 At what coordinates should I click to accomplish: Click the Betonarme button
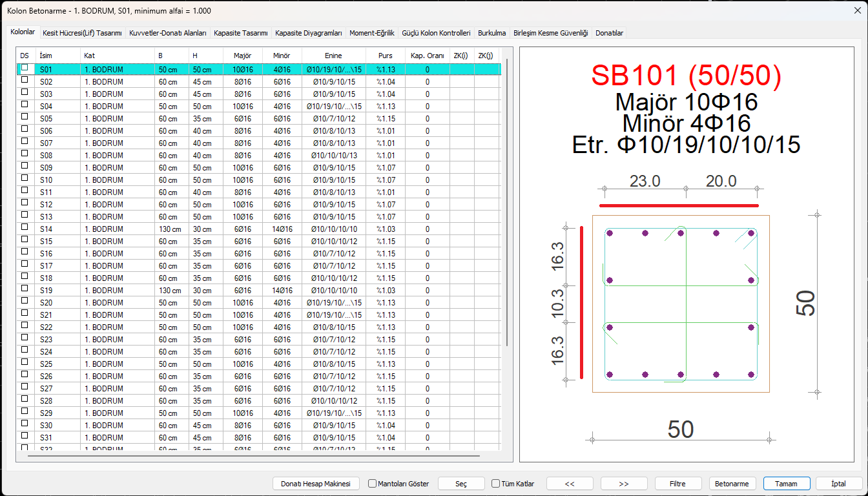click(732, 483)
